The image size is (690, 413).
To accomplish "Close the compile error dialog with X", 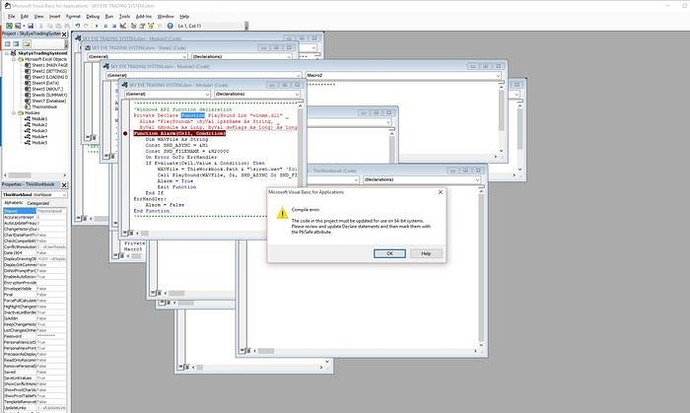I will tap(440, 192).
